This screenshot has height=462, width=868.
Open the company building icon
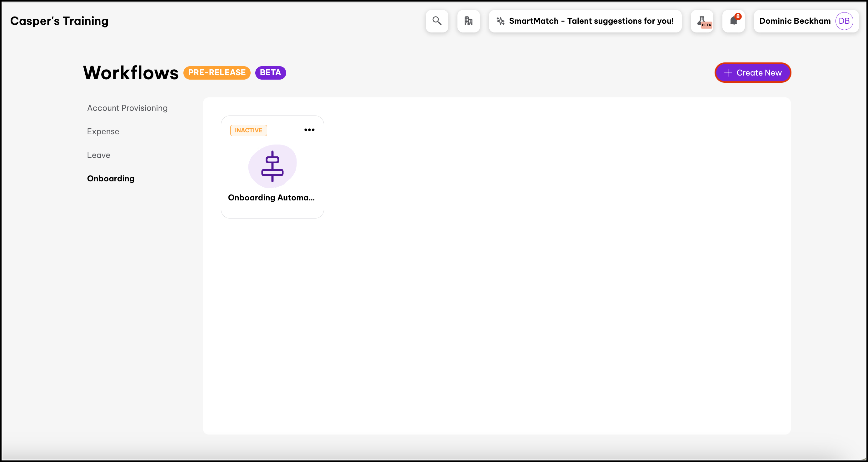(x=468, y=21)
